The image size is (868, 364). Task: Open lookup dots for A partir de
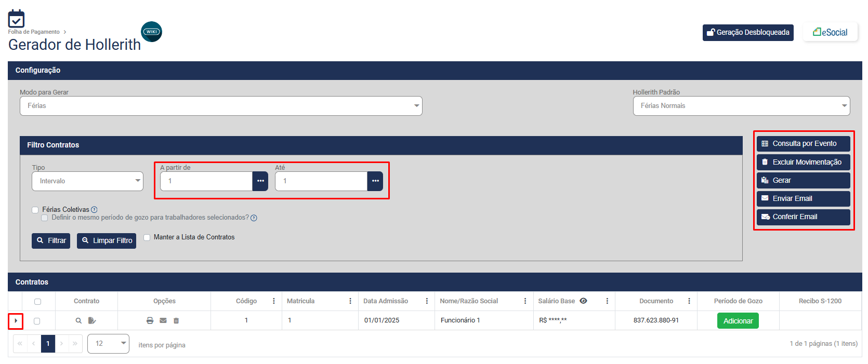(x=260, y=181)
